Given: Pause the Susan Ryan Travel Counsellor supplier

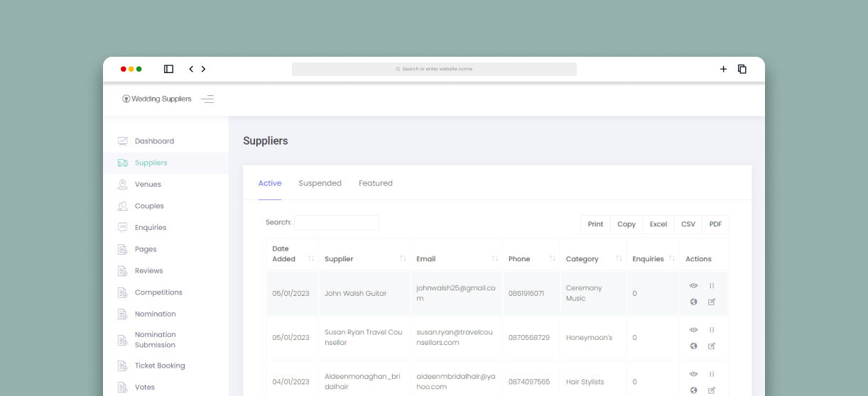Looking at the screenshot, I should [x=712, y=330].
